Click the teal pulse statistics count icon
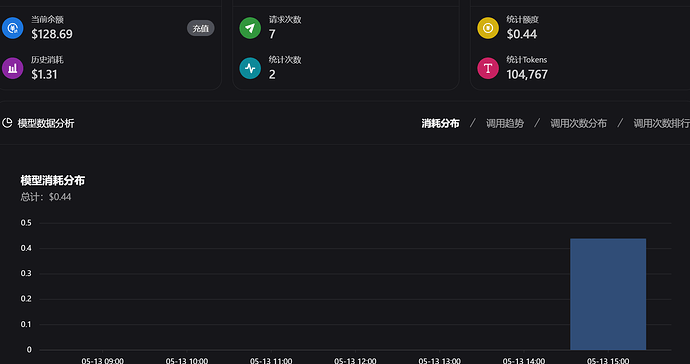This screenshot has width=690, height=364. [250, 68]
